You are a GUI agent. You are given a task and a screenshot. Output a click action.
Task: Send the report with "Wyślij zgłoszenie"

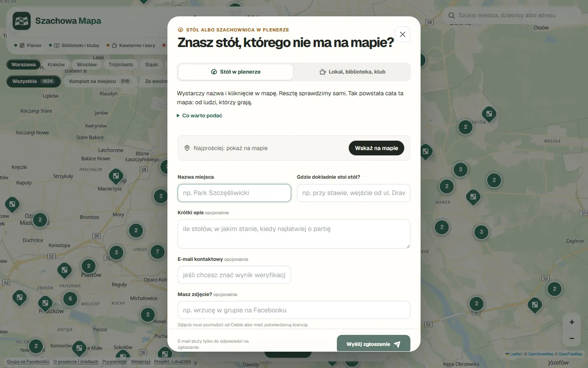click(373, 344)
